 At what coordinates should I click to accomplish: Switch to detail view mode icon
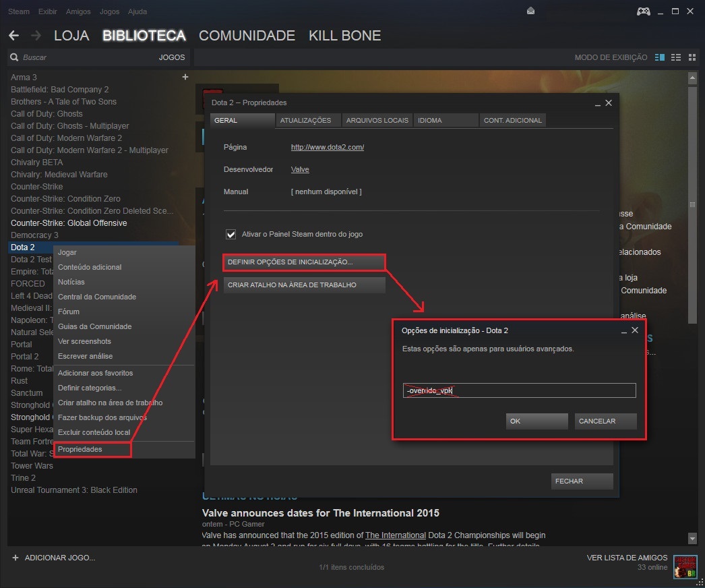point(660,57)
